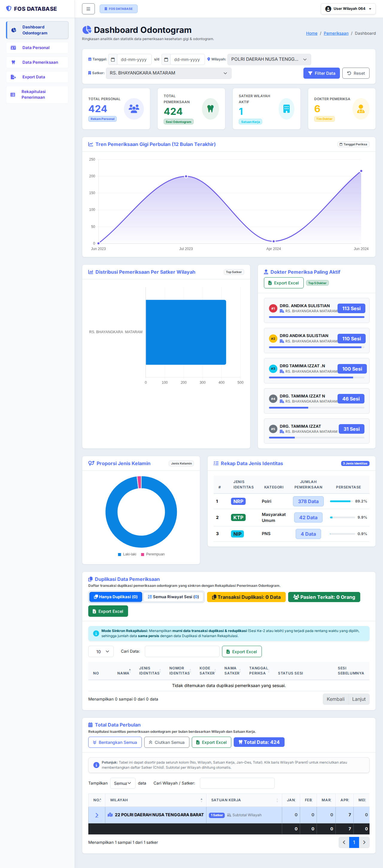Click Satker Wilayah Aktif building icon
The image size is (383, 868).
pyautogui.click(x=287, y=109)
